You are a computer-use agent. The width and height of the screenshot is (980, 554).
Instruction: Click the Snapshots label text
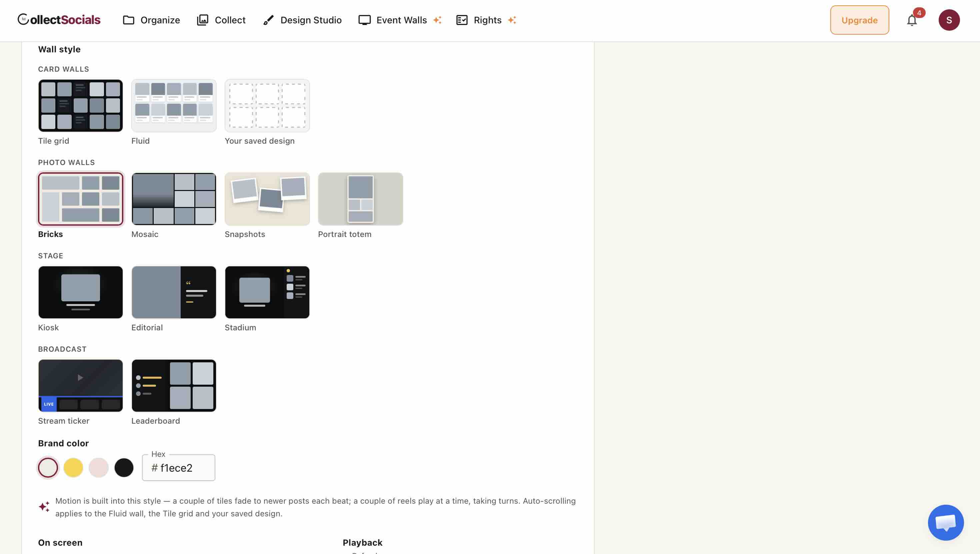[x=245, y=234]
